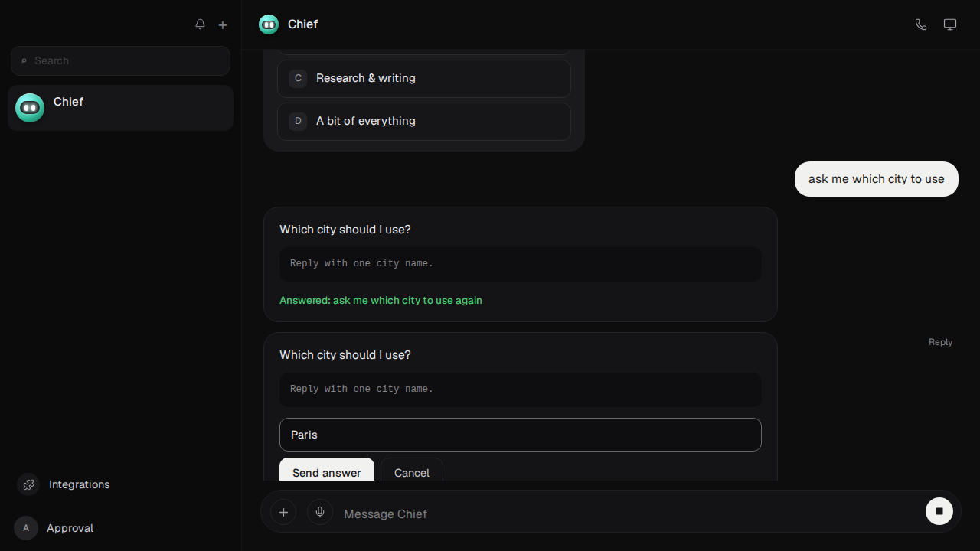Viewport: 980px width, 551px height.
Task: Click the notifications bell icon
Action: click(x=200, y=24)
